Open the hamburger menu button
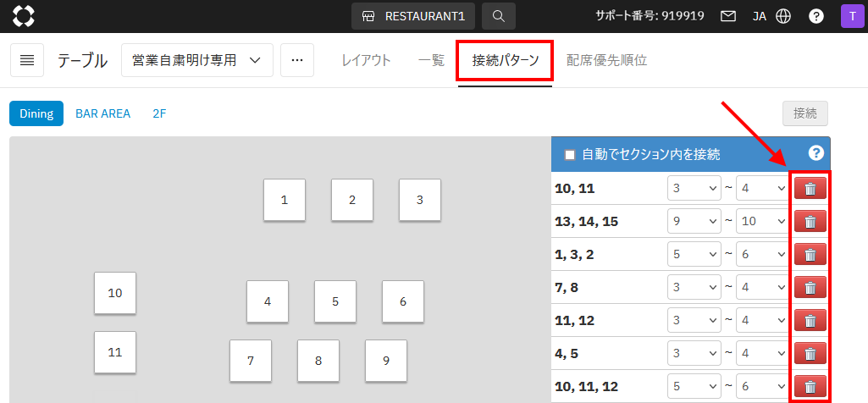The height and width of the screenshot is (403, 868). pos(27,60)
